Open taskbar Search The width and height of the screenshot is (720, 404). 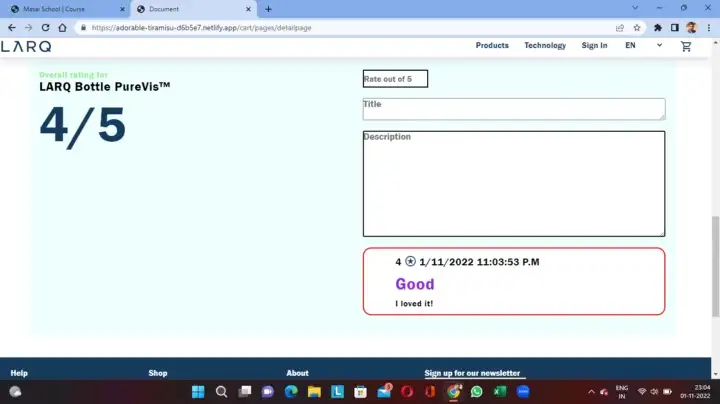[221, 392]
